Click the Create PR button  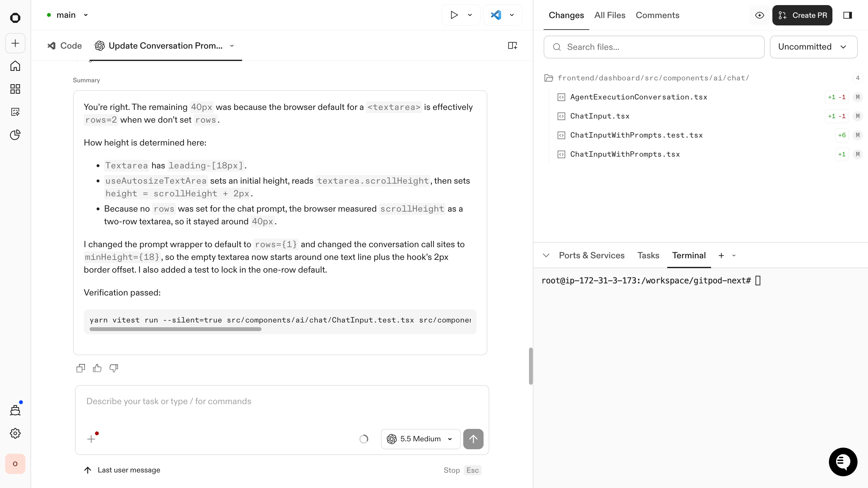(x=802, y=15)
